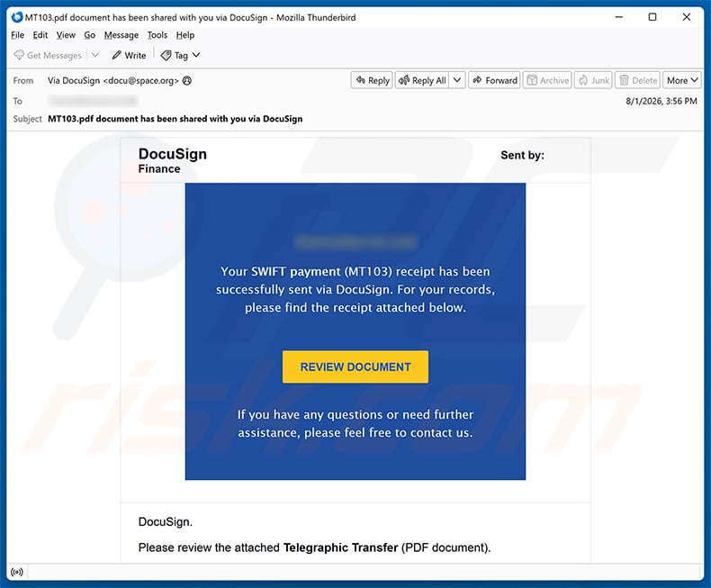Click Write to compose a message
711x588 pixels.
point(130,55)
